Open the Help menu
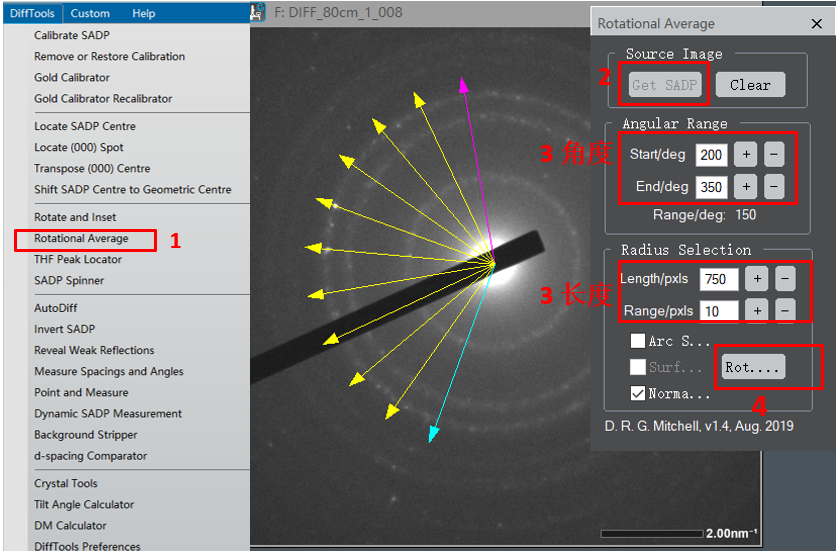Screen dimensions: 840x555 click(x=144, y=13)
